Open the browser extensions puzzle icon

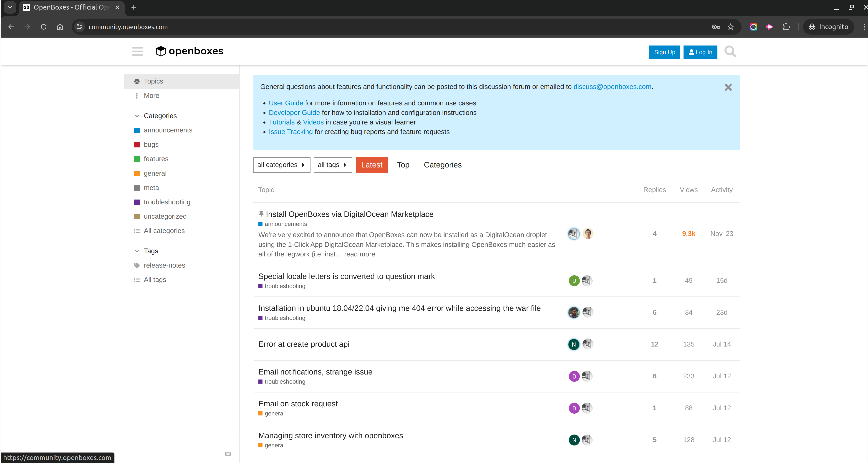coord(786,27)
